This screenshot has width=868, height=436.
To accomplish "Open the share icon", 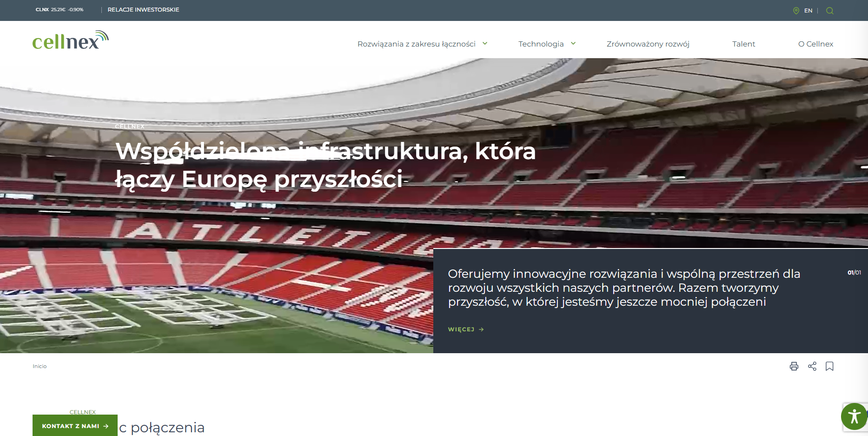I will [x=812, y=366].
